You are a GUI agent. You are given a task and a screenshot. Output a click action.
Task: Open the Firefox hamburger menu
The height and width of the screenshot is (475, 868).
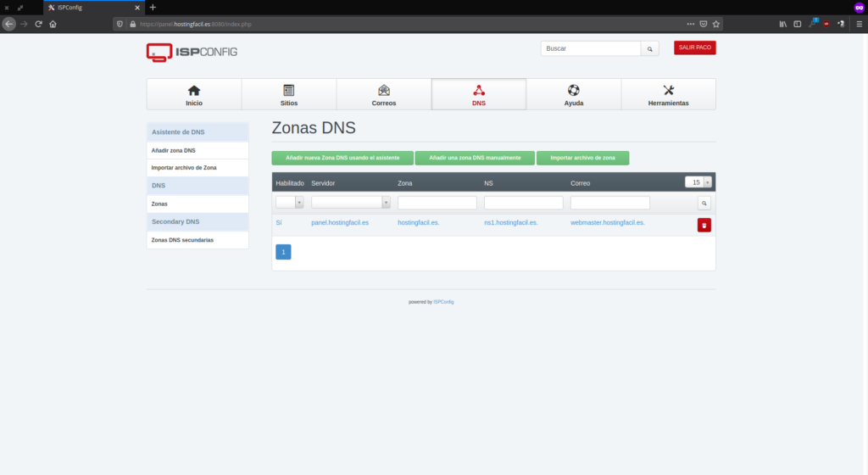click(859, 24)
